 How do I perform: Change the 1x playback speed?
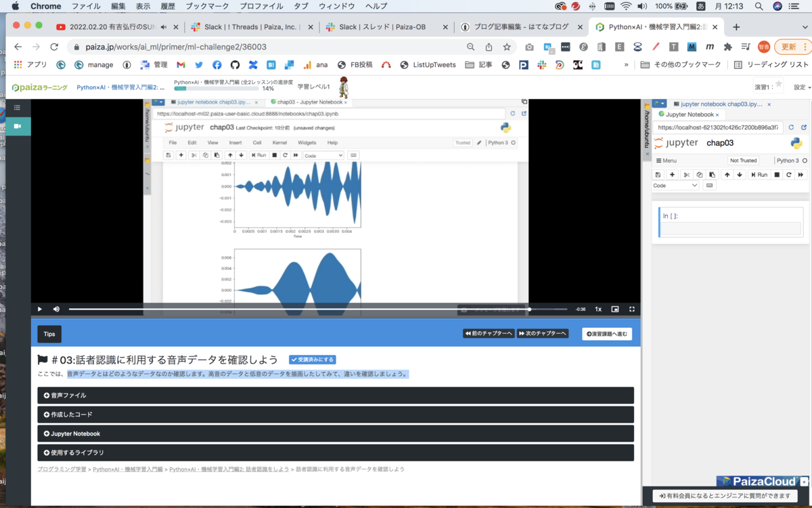598,309
